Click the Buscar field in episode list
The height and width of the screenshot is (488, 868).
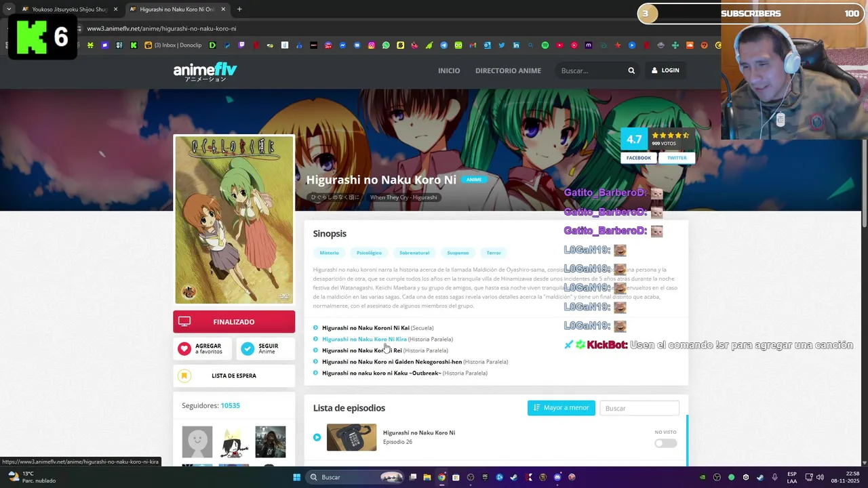coord(639,408)
